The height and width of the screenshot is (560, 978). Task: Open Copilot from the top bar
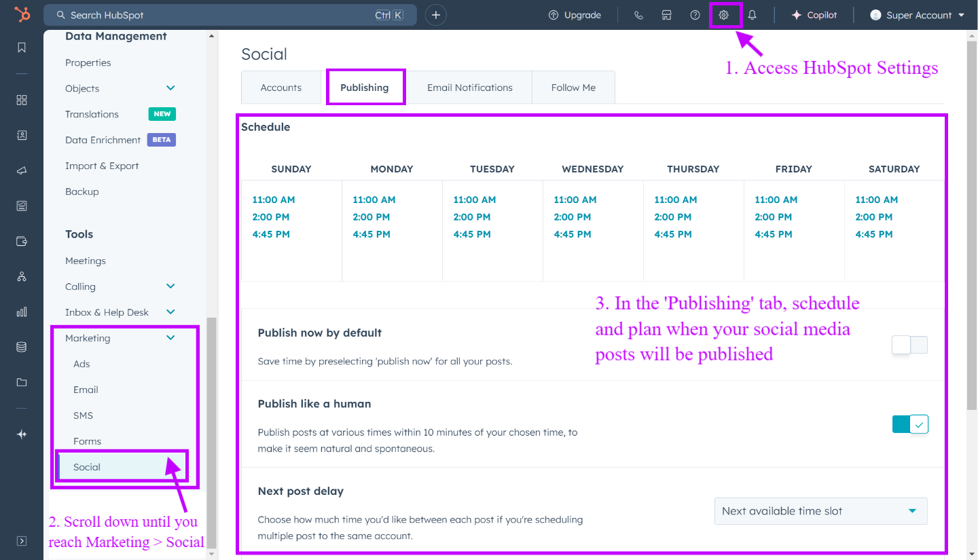814,15
